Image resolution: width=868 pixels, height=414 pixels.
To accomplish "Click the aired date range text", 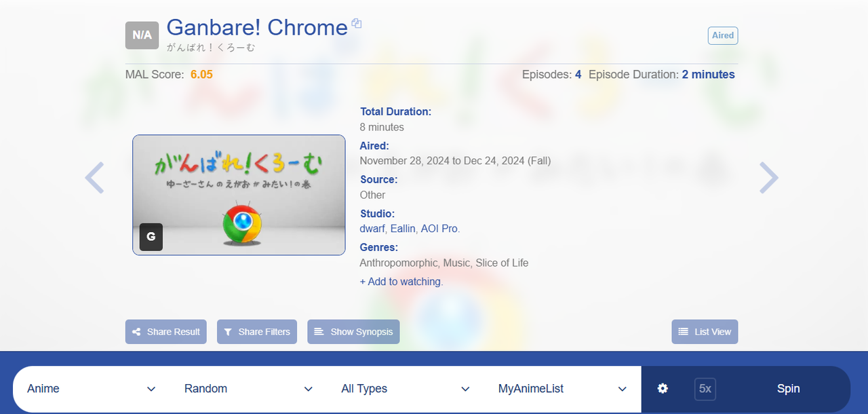I will tap(456, 161).
